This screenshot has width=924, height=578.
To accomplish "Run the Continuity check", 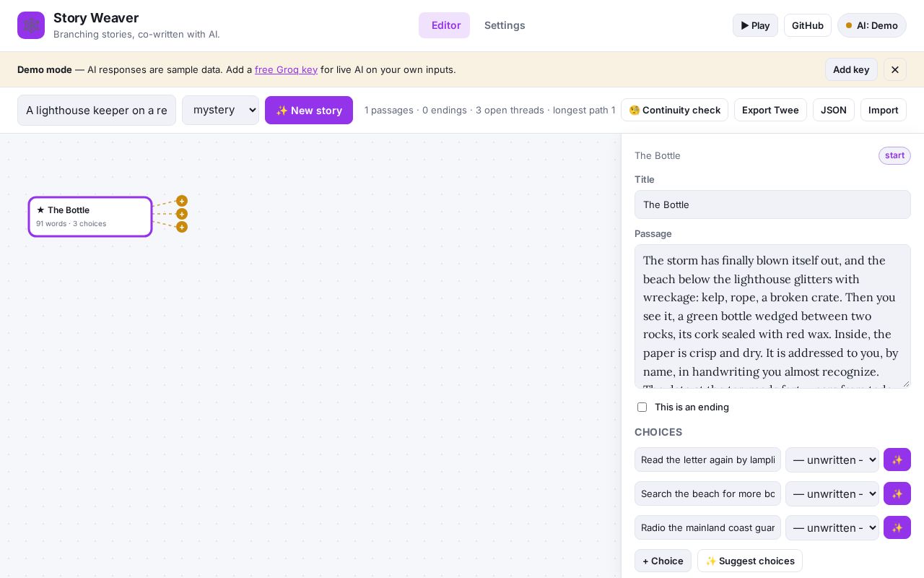I will coord(674,110).
